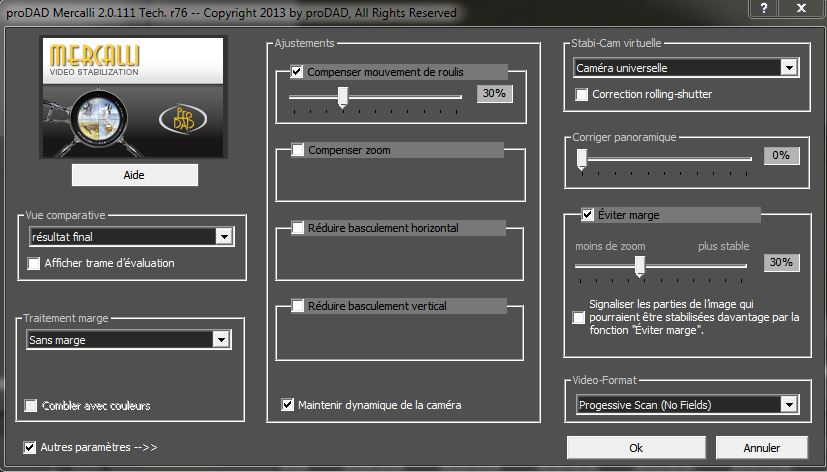The width and height of the screenshot is (827, 472).
Task: Open the Stabi-Cam virtuelle camera dropdown arrow
Action: [789, 68]
